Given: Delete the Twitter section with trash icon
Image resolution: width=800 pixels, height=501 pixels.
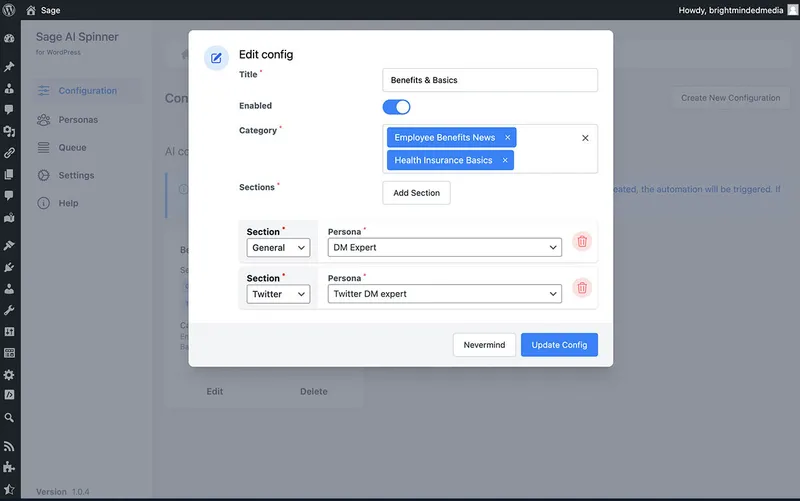Looking at the screenshot, I should coord(582,288).
